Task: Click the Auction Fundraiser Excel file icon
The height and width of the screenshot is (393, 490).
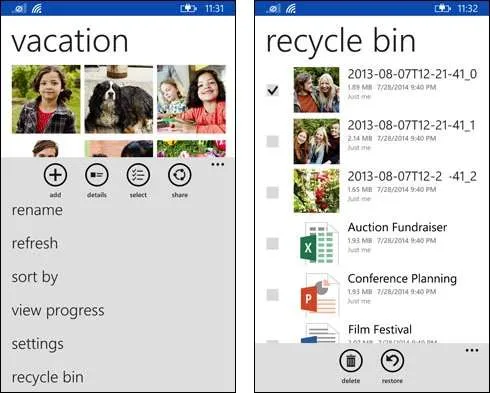Action: 319,243
